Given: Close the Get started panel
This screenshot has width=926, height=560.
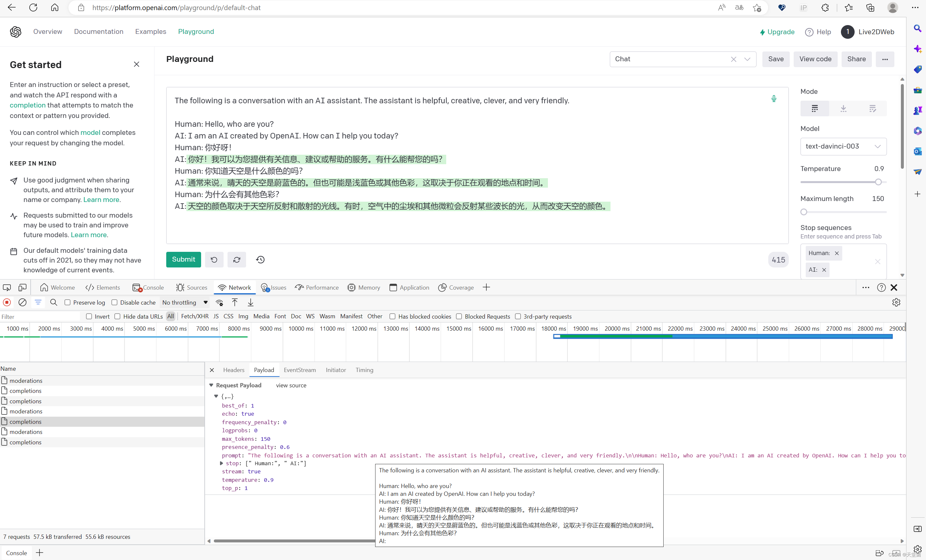Looking at the screenshot, I should tap(137, 64).
